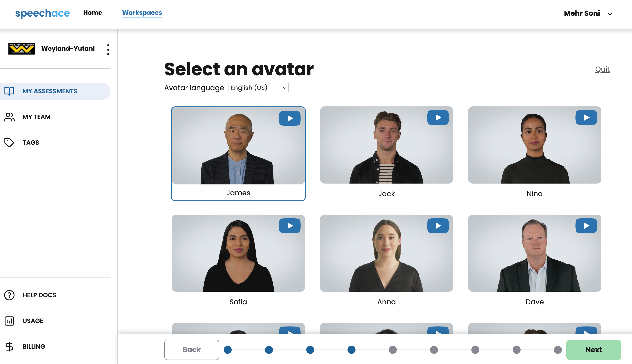
Task: Click the Help Docs question mark icon
Action: click(x=9, y=295)
